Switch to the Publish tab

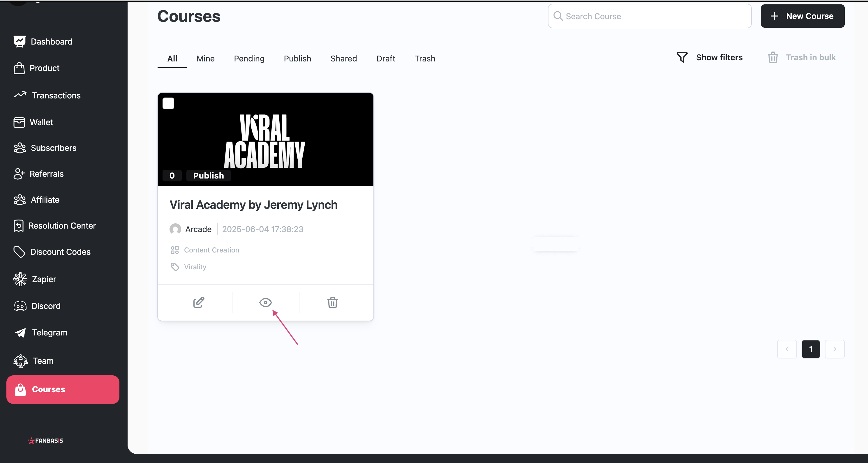297,59
